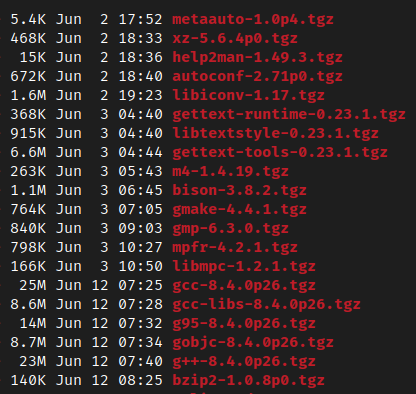
Task: Select the gmp-6.3.0.tgz filename
Action: pyautogui.click(x=230, y=228)
